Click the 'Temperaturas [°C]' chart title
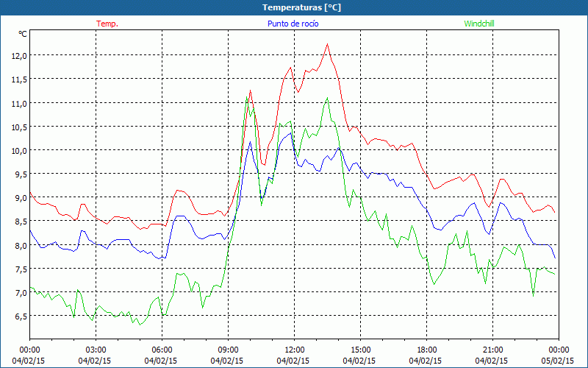588x368 pixels. 301,7
